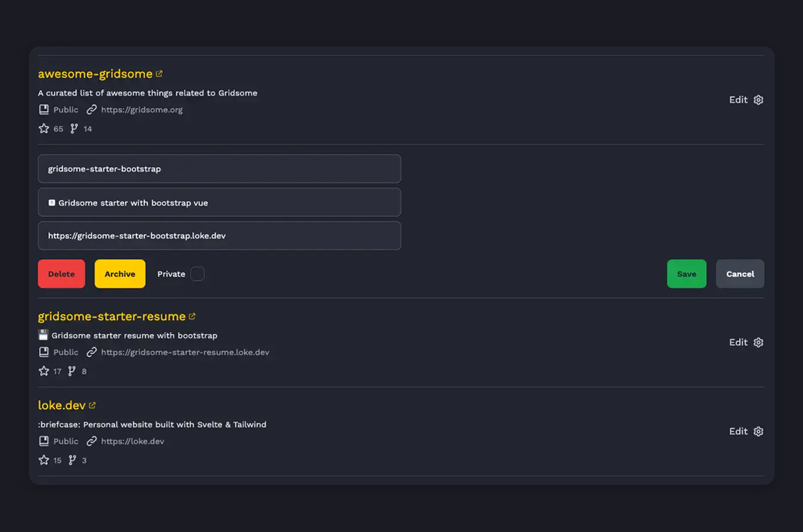Visit https://gridsome.org homepage link
Image resolution: width=803 pixels, height=532 pixels.
pyautogui.click(x=142, y=109)
